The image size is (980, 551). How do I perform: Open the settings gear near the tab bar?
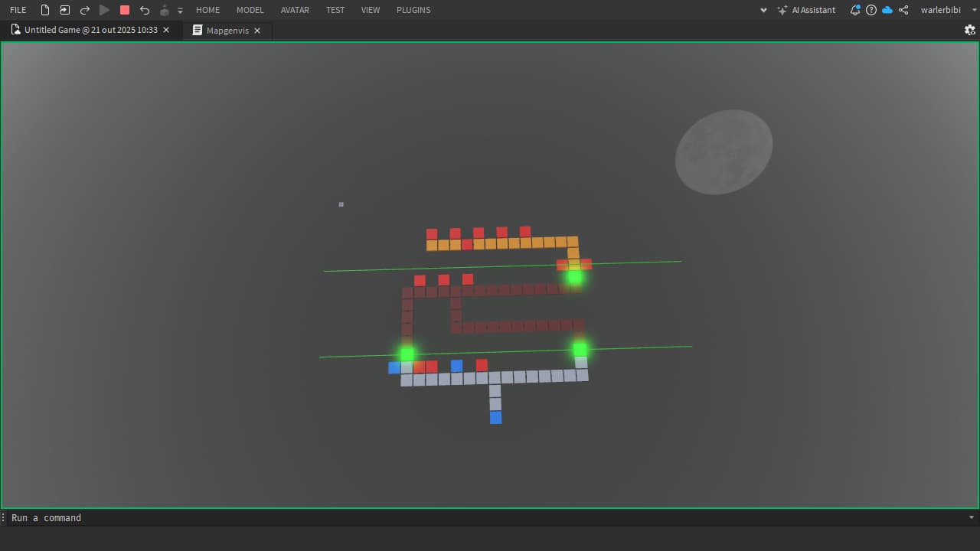969,30
